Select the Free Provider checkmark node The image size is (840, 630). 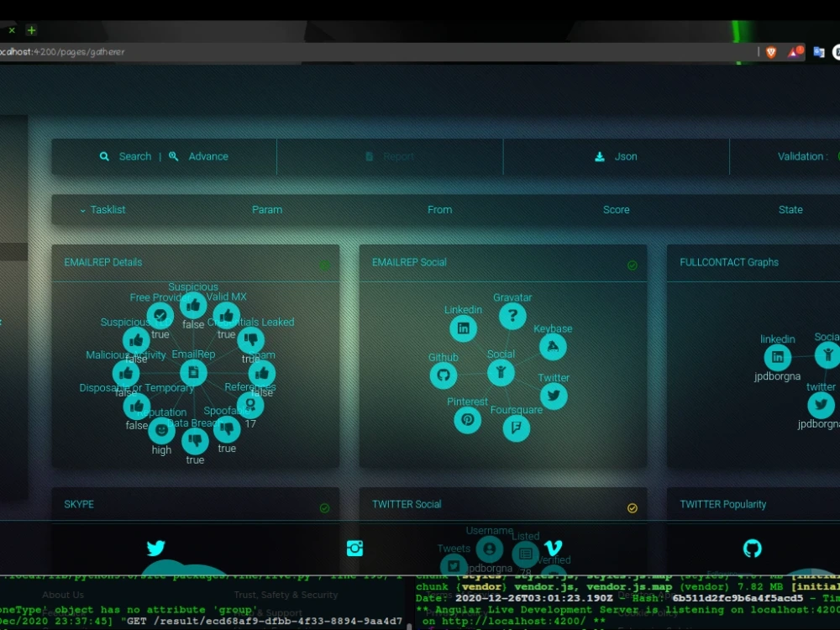click(160, 316)
